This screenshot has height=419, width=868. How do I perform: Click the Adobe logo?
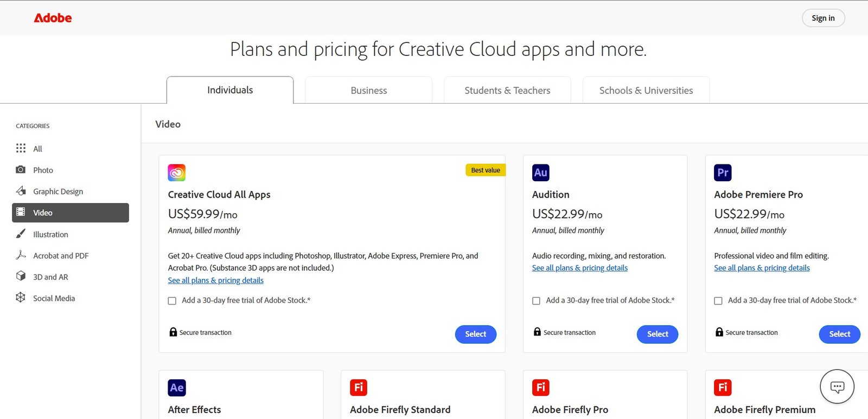[x=53, y=18]
